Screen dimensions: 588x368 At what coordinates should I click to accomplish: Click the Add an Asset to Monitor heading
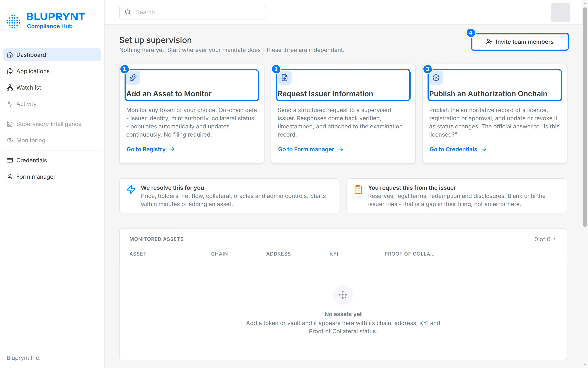(169, 94)
